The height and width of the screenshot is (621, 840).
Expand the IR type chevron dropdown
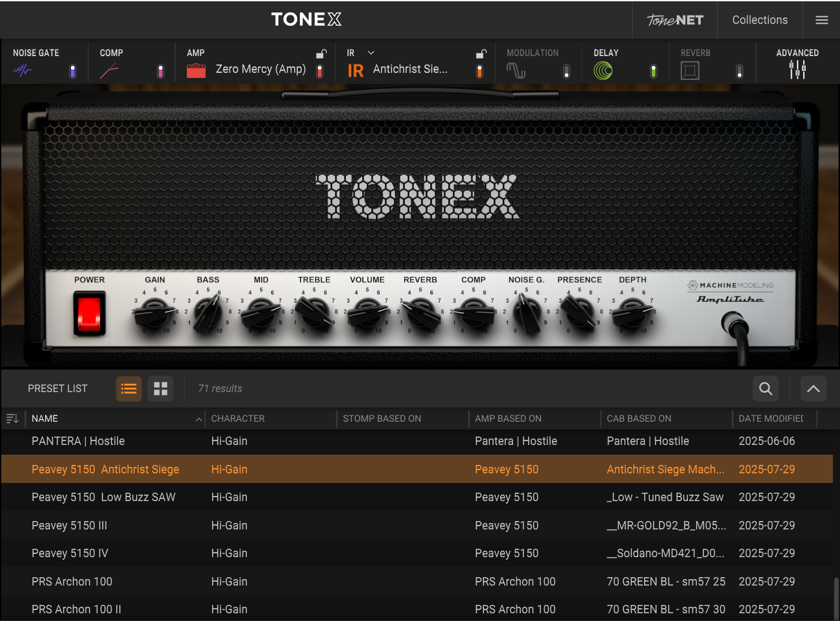[371, 53]
